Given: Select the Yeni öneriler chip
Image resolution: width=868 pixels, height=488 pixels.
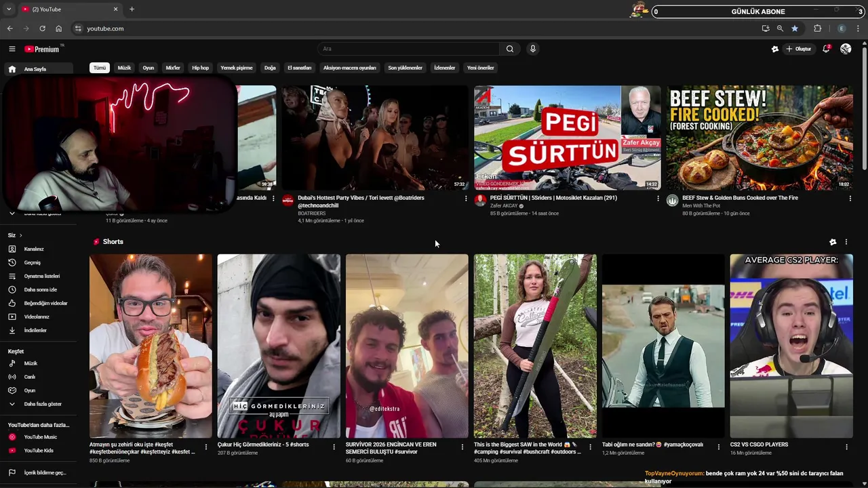Looking at the screenshot, I should tap(480, 68).
